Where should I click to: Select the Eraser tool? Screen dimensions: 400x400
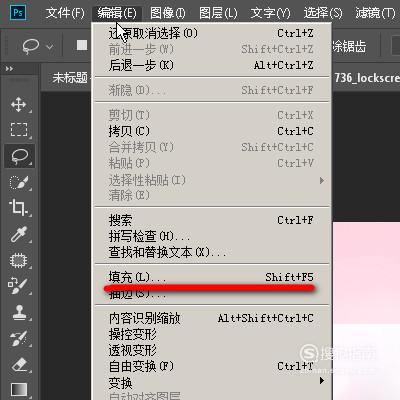pos(20,364)
